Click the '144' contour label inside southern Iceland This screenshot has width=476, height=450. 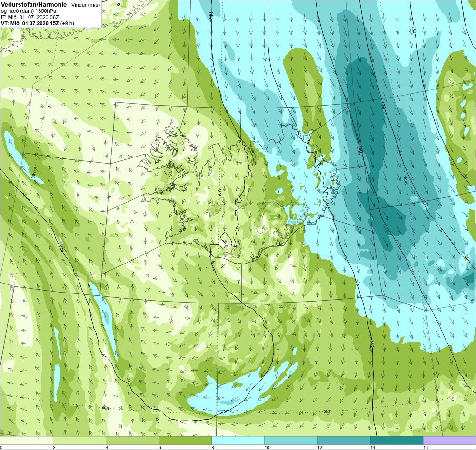(x=234, y=246)
